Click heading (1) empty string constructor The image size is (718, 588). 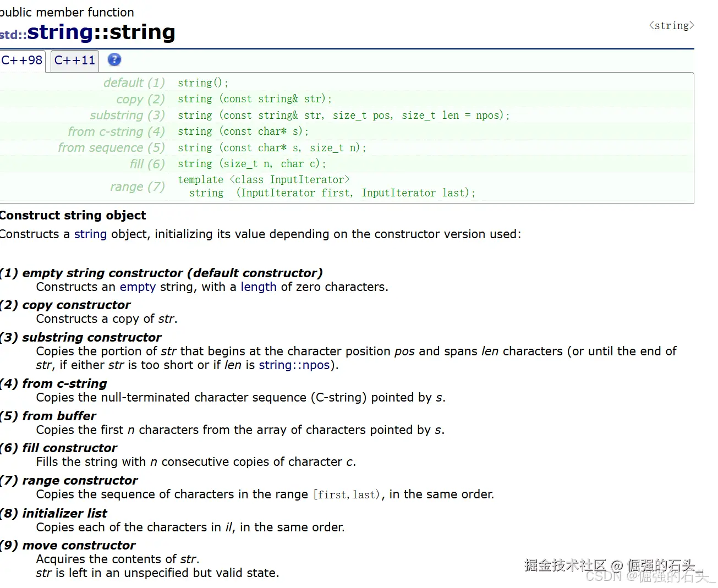tap(161, 273)
